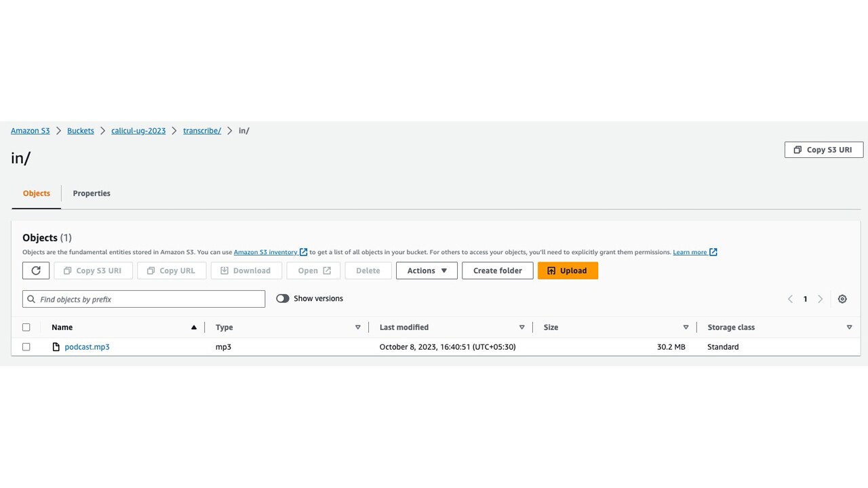868x488 pixels.
Task: Open table preferences gear icon
Action: point(842,299)
